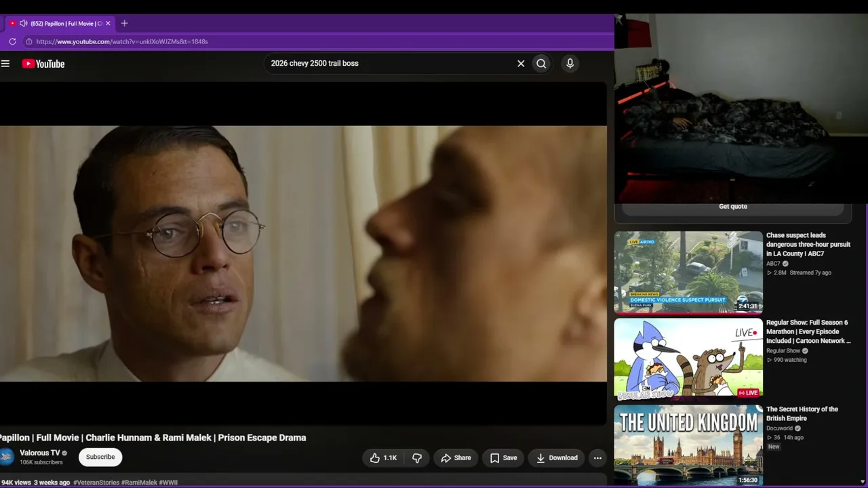Click the '94K views 3 weeks ago' text
Viewport: 868px width, 488px height.
[x=35, y=483]
